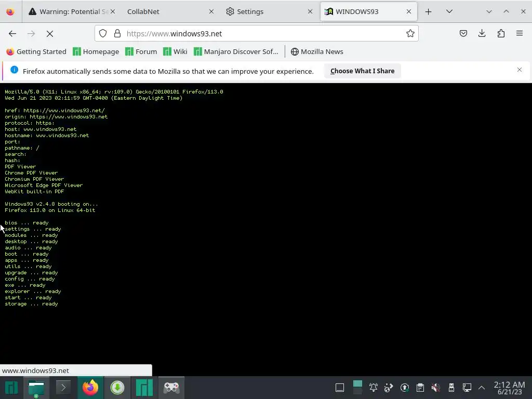Switch to the Warning: Potential Security tab
This screenshot has height=399, width=532.
pos(71,11)
